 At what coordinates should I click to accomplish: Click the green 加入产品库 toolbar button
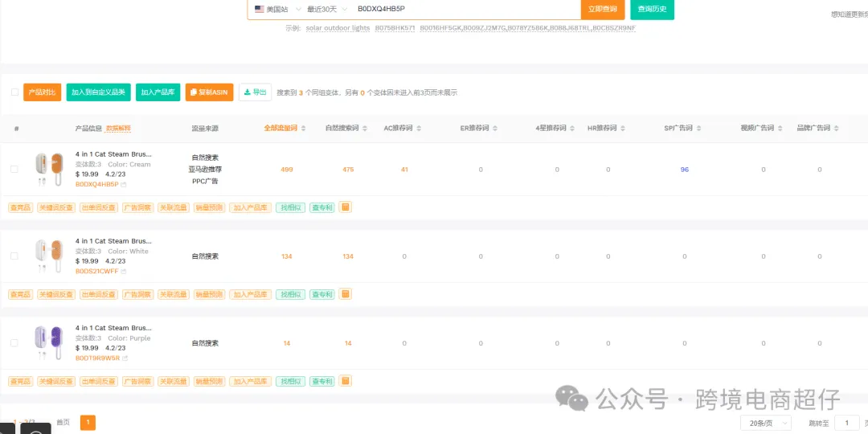click(x=158, y=92)
